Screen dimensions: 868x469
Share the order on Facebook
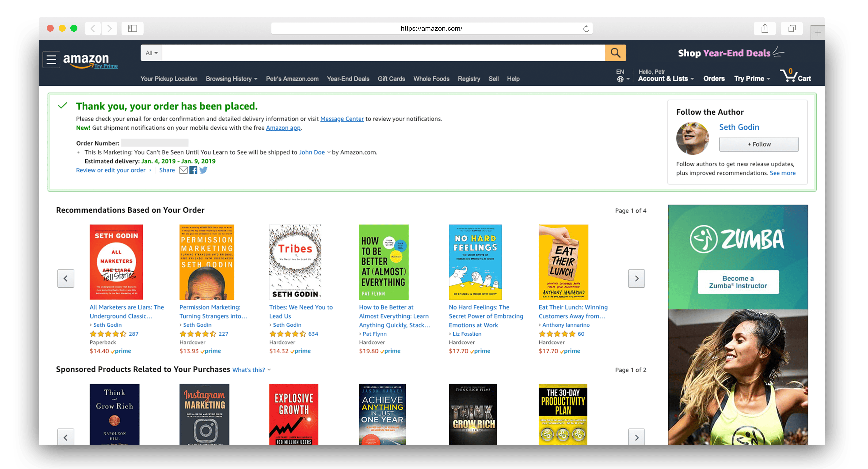point(193,170)
